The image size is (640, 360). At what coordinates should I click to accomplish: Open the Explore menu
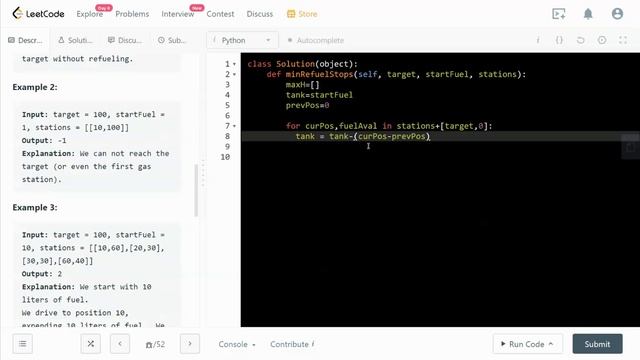(x=90, y=14)
